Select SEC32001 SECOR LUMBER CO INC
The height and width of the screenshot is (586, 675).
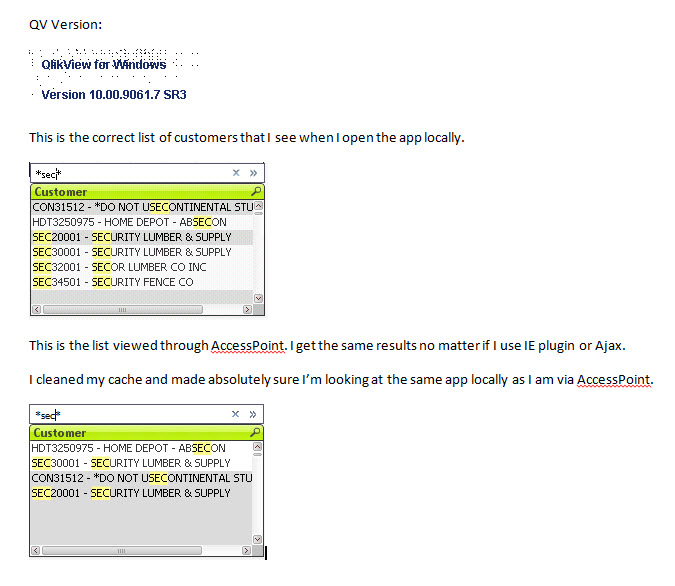[x=142, y=267]
